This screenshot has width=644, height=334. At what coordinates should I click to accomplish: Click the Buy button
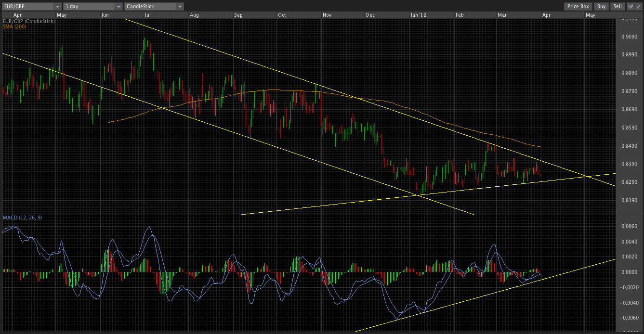(x=601, y=6)
